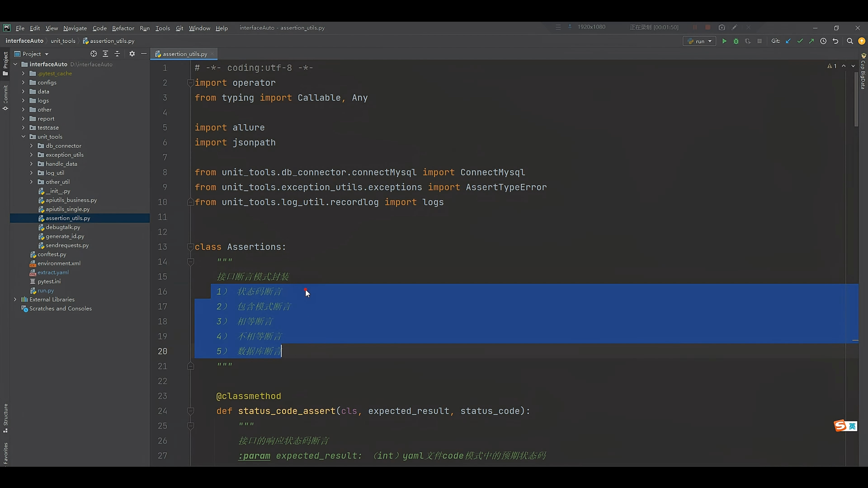Open the File menu
Screen dimensions: 868x488
point(20,28)
